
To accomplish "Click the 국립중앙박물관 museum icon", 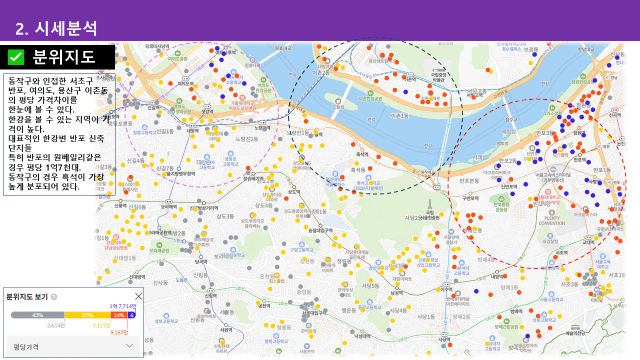I will coord(438,70).
